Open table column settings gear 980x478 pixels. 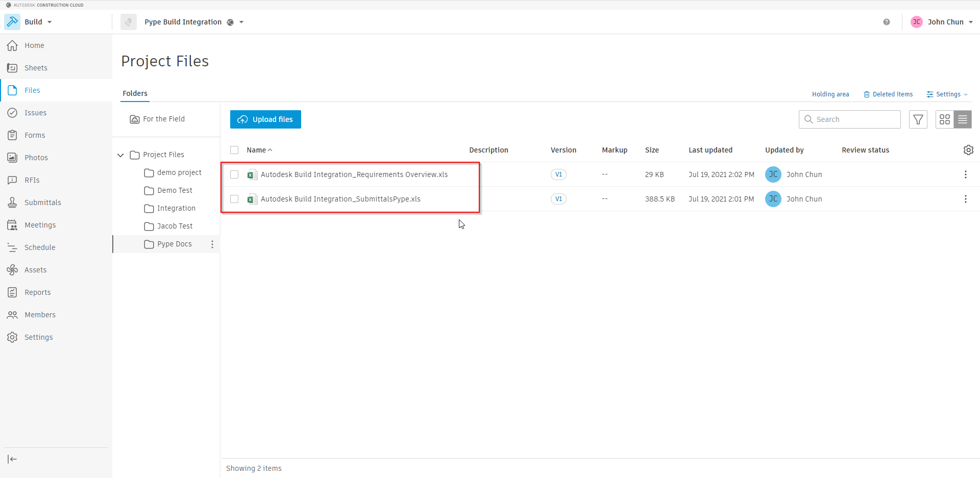click(x=968, y=150)
